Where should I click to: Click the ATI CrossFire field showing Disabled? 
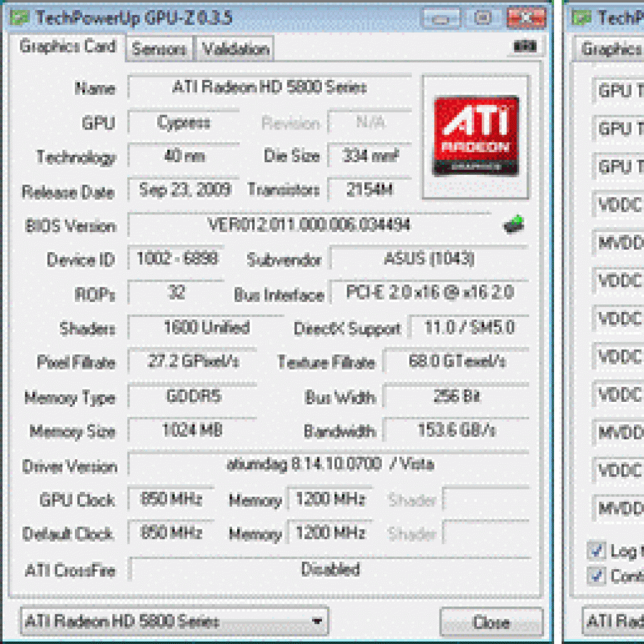[330, 569]
